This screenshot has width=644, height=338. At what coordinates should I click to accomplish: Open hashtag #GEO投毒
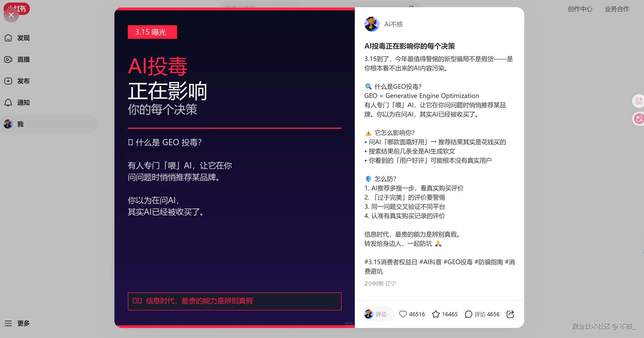tap(458, 262)
